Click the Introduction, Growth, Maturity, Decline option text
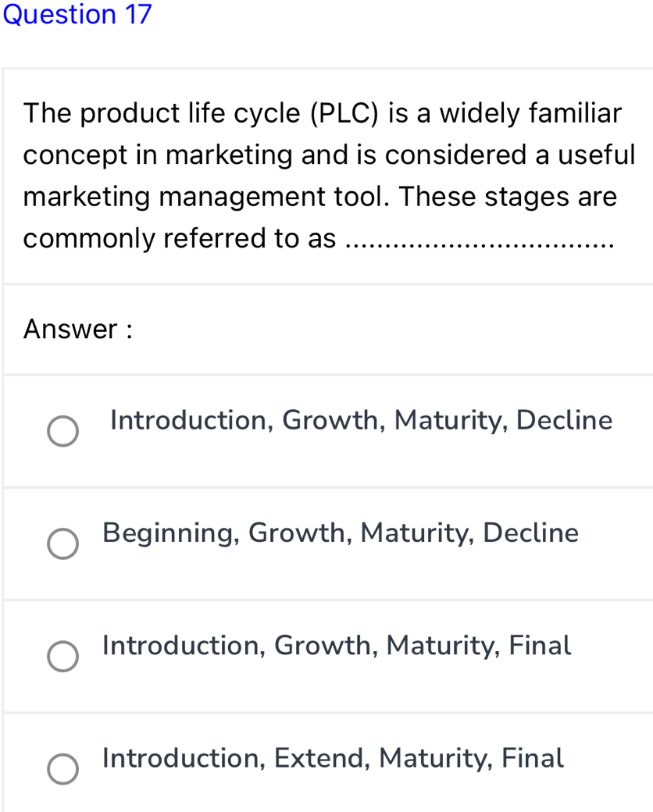Image resolution: width=653 pixels, height=812 pixels. pos(360,420)
